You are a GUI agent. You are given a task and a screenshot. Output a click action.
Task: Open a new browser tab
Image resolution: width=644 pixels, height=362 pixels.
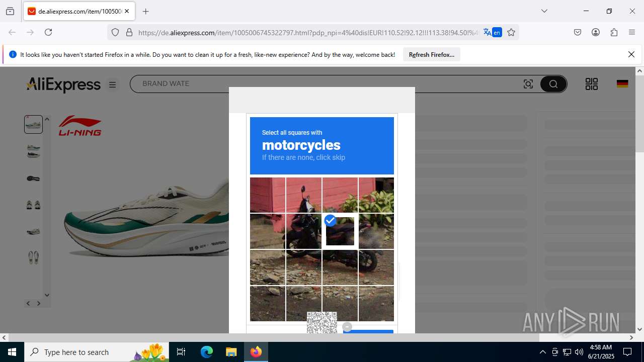[145, 11]
